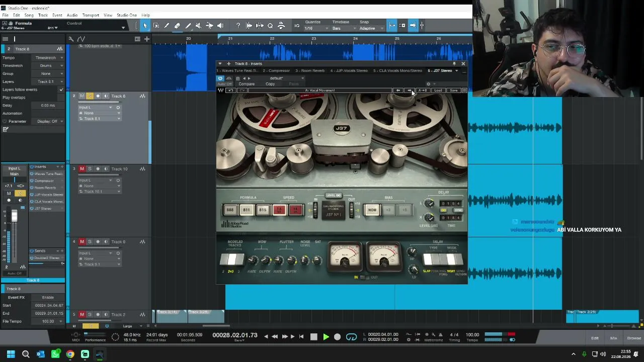This screenshot has width=644, height=362.
Task: Mute Track 8
Action: [82, 96]
